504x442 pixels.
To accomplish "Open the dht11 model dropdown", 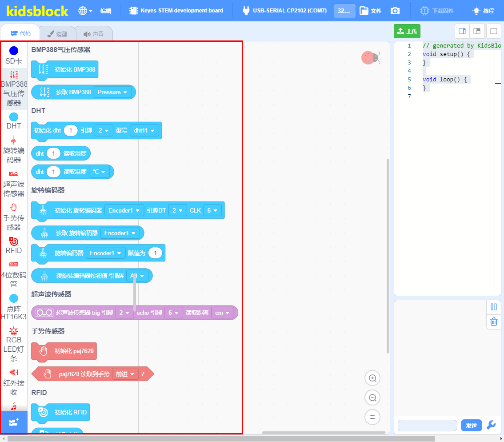I will pyautogui.click(x=144, y=131).
